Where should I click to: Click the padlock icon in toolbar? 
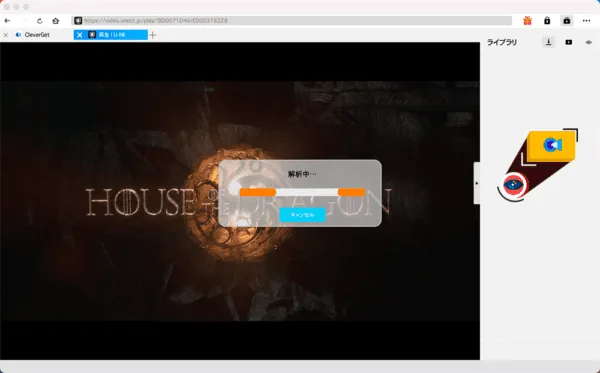pos(547,21)
